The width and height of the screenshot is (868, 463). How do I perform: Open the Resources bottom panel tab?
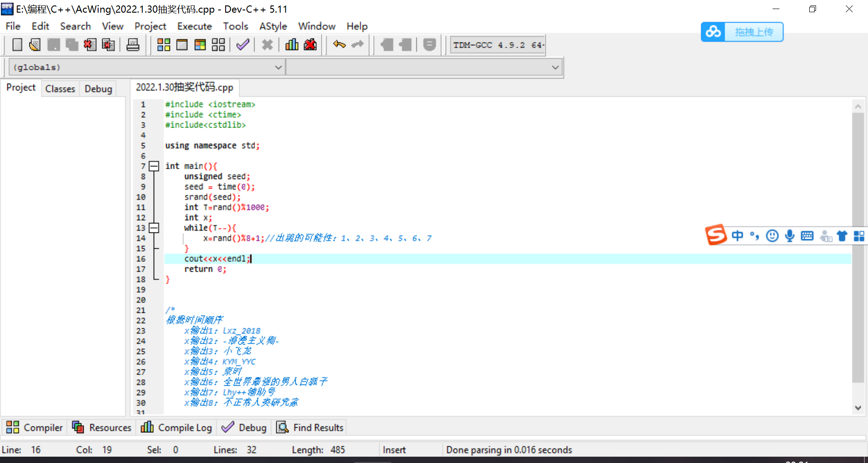click(102, 427)
